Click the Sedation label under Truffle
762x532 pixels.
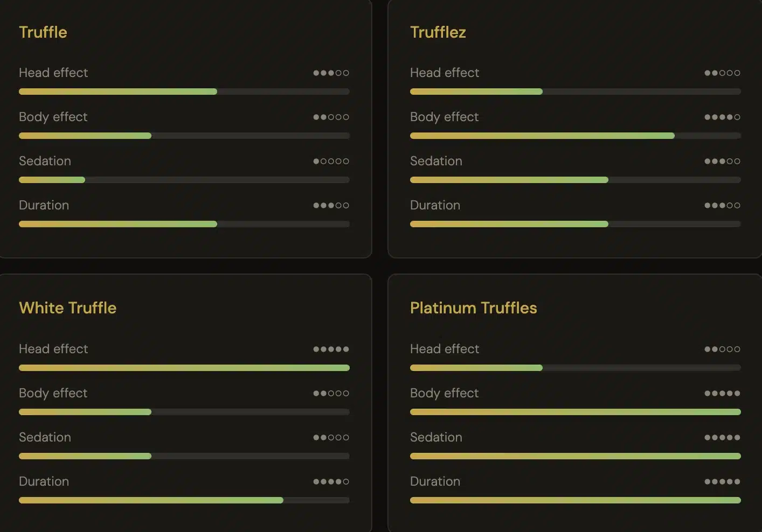coord(45,161)
